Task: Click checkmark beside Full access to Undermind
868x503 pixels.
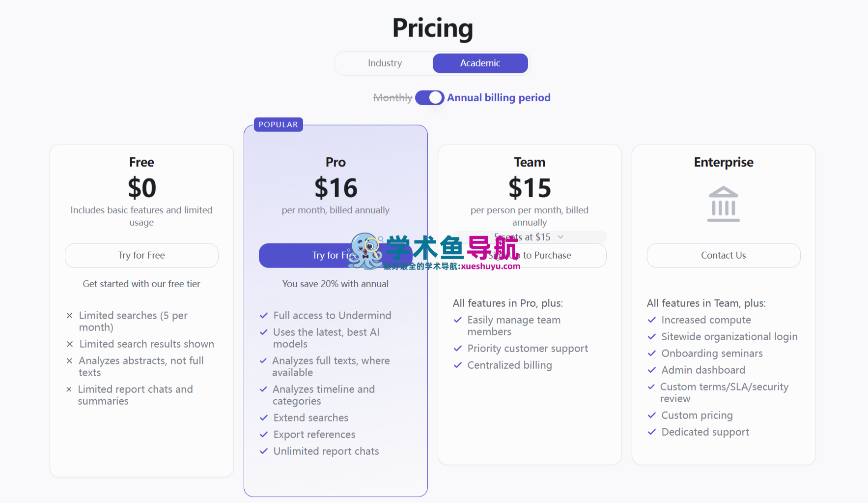Action: click(264, 316)
